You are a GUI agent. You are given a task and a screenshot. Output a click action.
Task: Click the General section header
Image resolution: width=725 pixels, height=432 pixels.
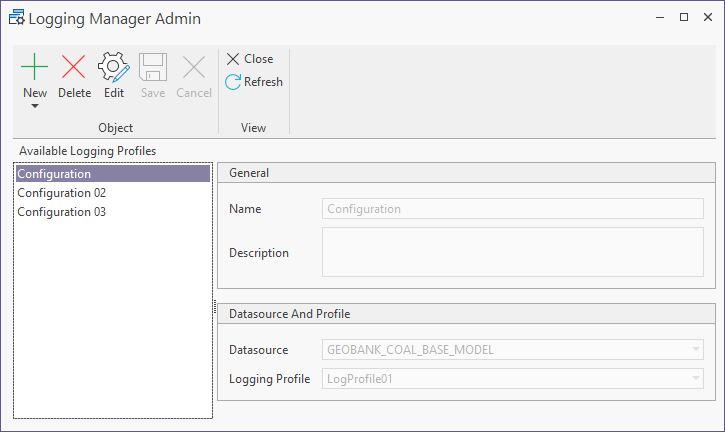click(x=466, y=173)
